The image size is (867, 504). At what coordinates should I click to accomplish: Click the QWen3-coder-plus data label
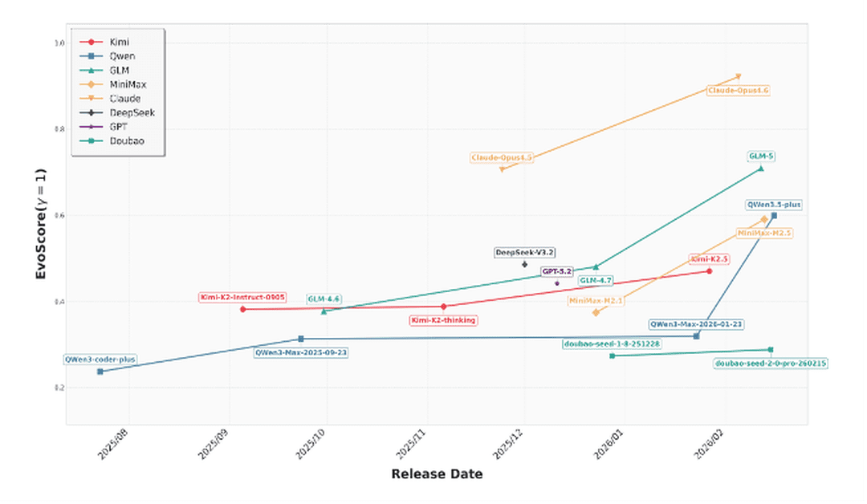tap(100, 360)
